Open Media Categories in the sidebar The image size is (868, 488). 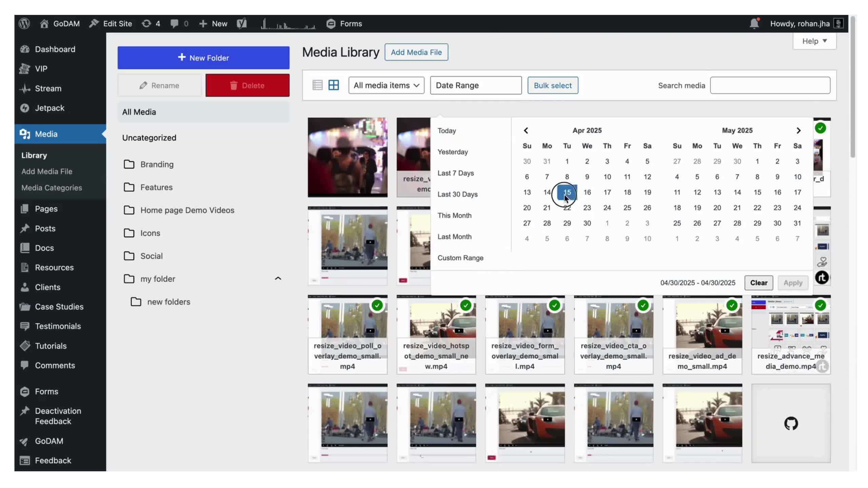[x=52, y=187]
